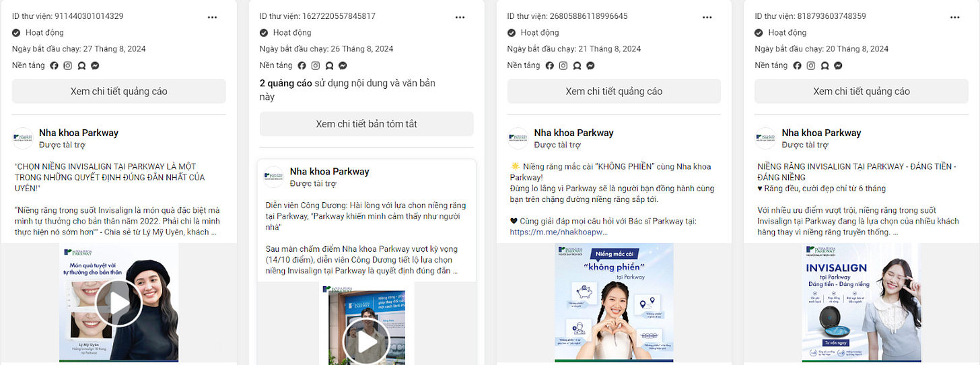Click "Xem chi tiết bản tóm tắt" button
Viewport: 980px width, 365px height.
[x=367, y=124]
